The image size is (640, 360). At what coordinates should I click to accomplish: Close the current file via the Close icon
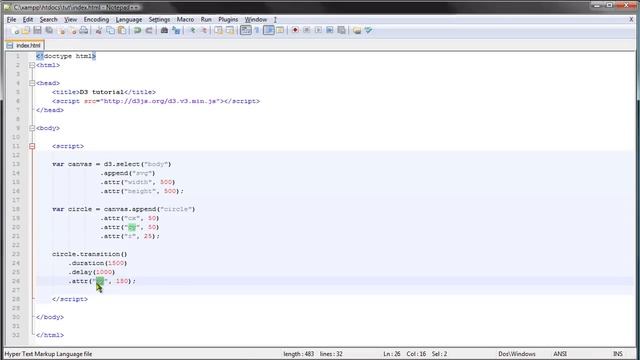61,30
